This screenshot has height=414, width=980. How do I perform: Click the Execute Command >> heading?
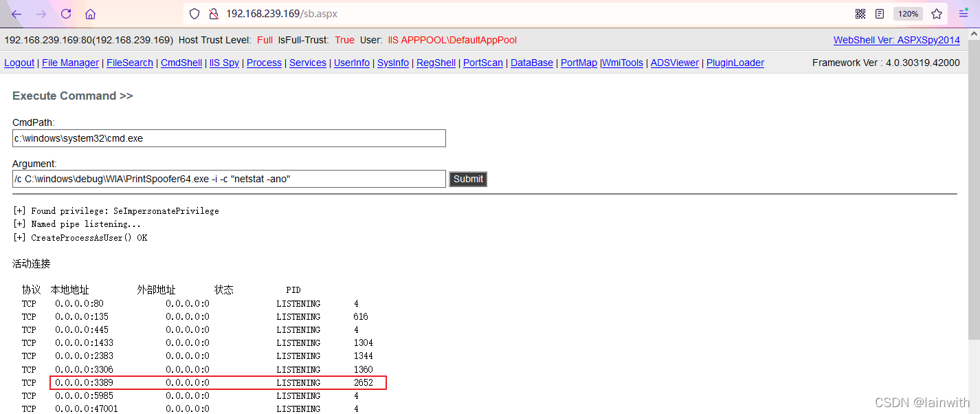click(x=73, y=96)
